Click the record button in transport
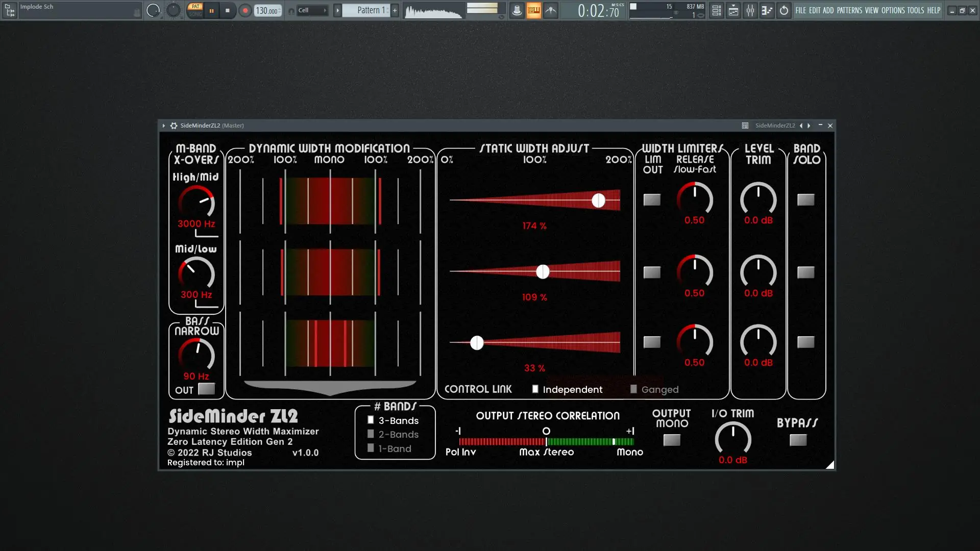 245,10
